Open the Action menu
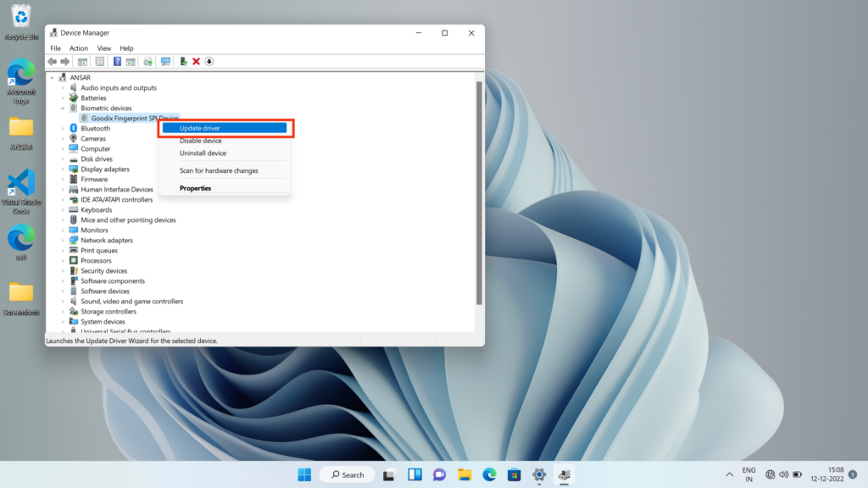This screenshot has height=488, width=868. (x=79, y=48)
